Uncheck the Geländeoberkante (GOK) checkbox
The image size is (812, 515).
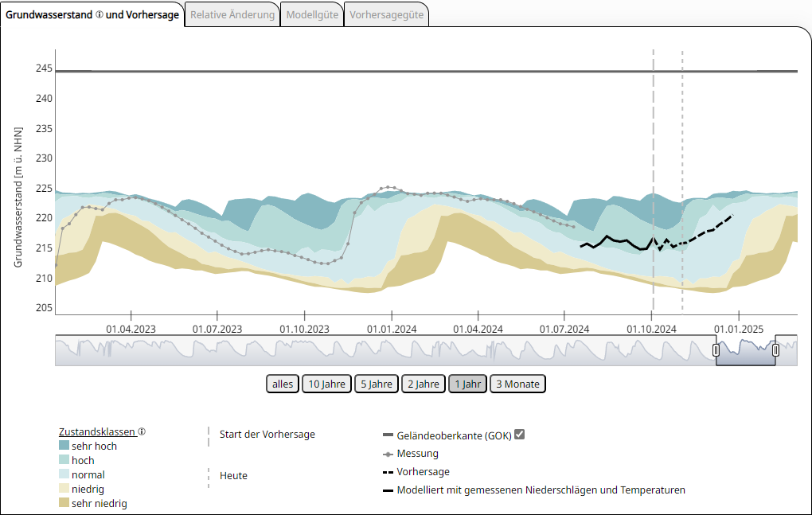pos(520,435)
